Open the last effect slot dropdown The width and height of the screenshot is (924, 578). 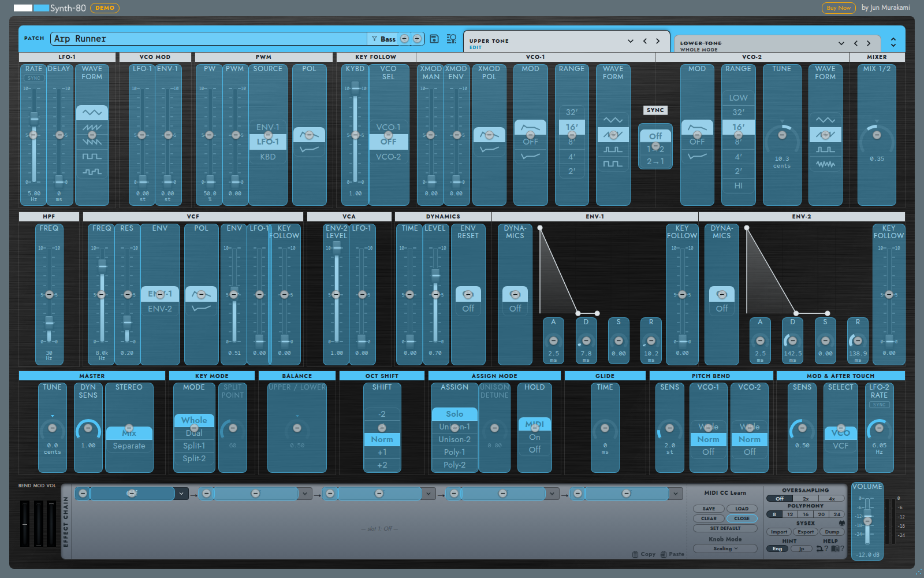676,494
